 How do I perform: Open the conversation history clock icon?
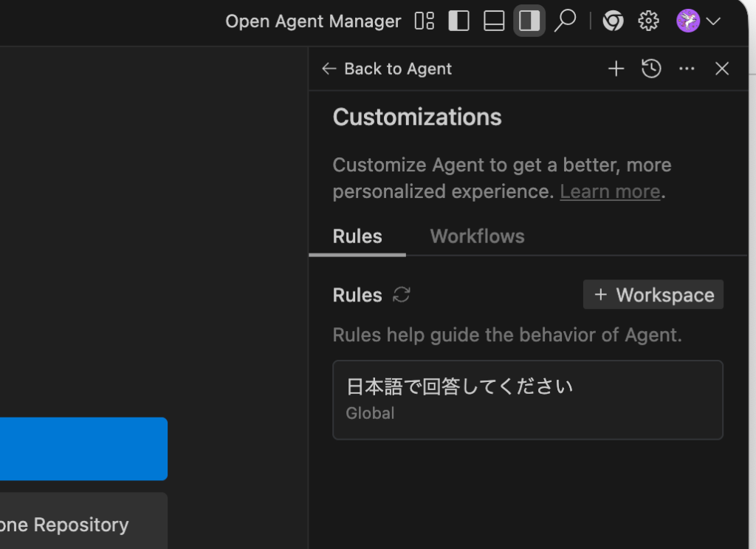(x=651, y=69)
